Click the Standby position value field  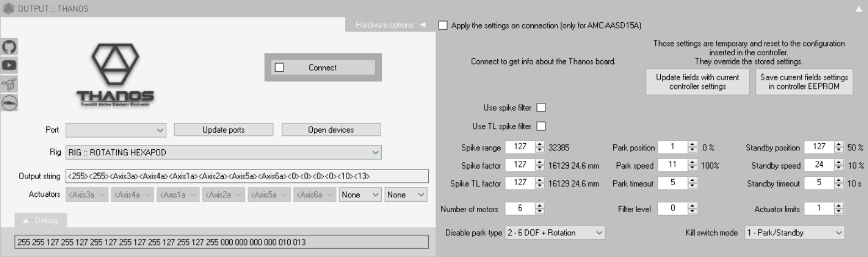pos(819,147)
